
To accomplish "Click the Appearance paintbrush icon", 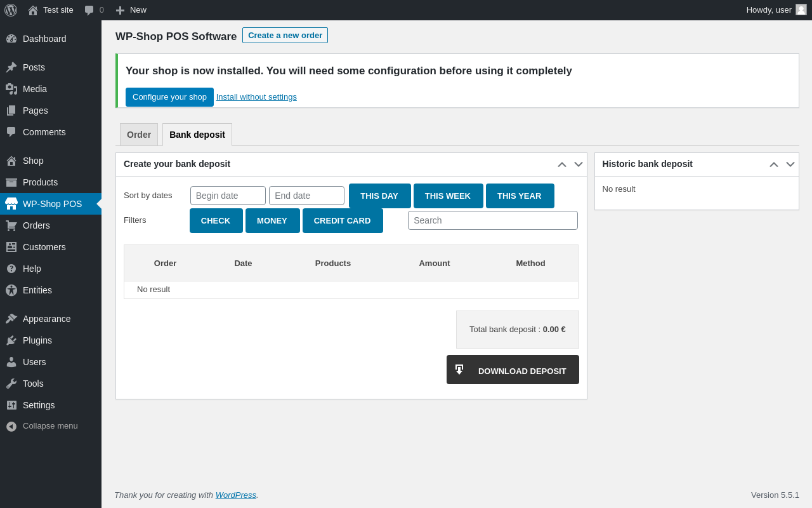I will (x=11, y=319).
